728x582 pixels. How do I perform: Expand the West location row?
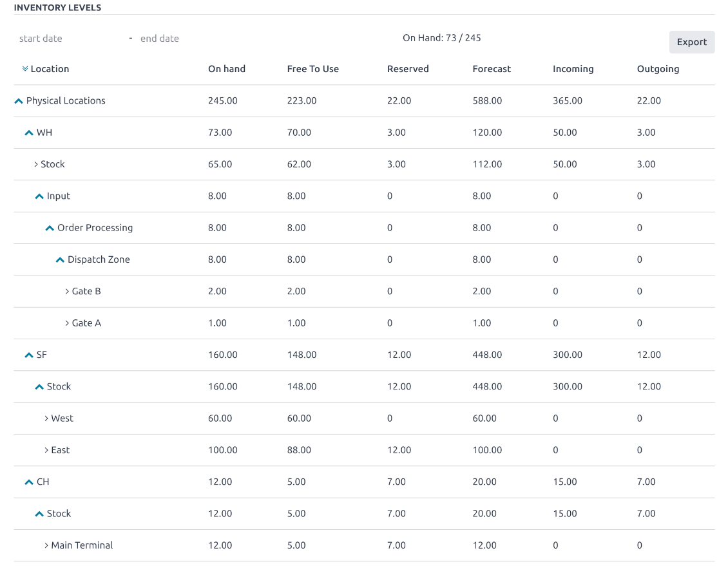[x=46, y=418]
